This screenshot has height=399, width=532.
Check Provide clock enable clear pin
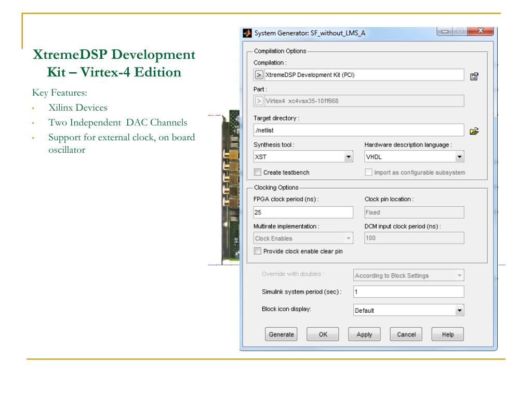(258, 251)
